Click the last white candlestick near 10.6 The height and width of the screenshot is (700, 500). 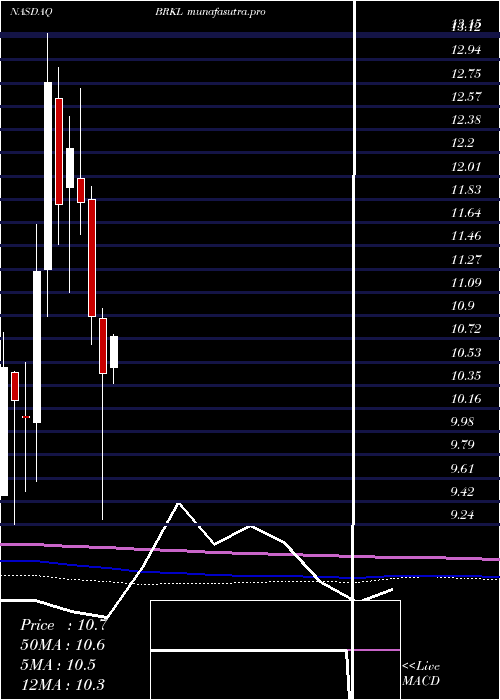tap(114, 352)
